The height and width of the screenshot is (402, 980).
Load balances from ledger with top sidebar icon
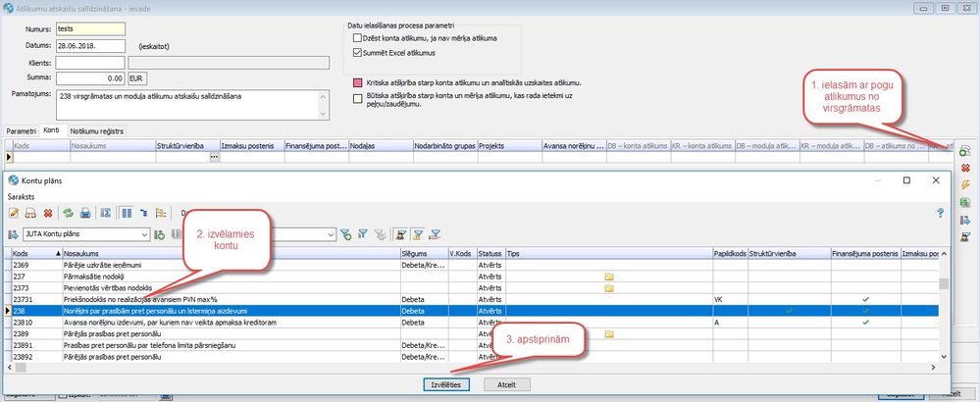(x=965, y=150)
